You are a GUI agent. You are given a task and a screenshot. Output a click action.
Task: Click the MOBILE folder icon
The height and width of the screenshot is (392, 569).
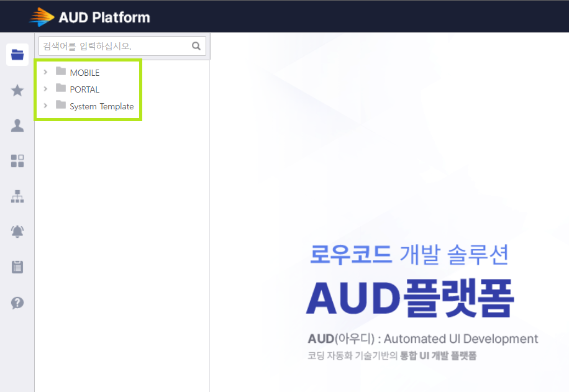pos(61,71)
